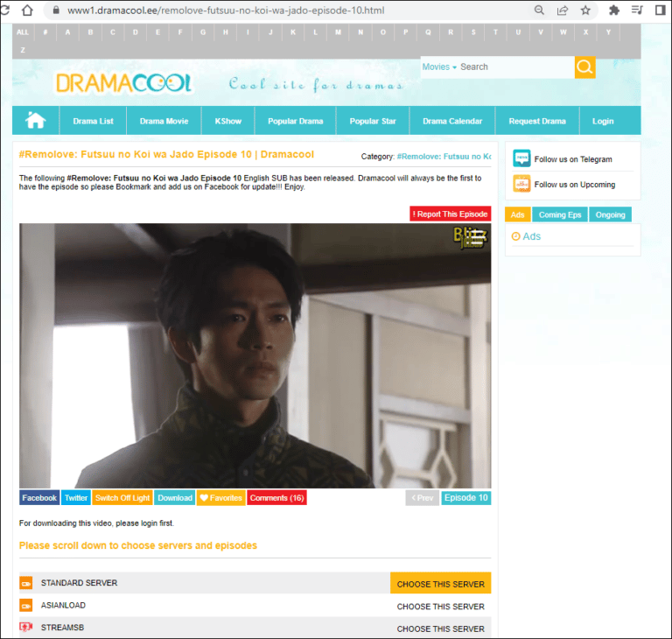Click the Asianload server icon
This screenshot has height=639, width=672.
pyautogui.click(x=25, y=605)
